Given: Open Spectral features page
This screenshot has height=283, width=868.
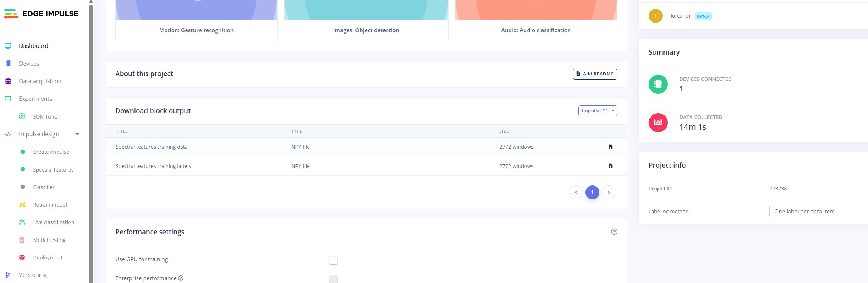Looking at the screenshot, I should (x=53, y=170).
